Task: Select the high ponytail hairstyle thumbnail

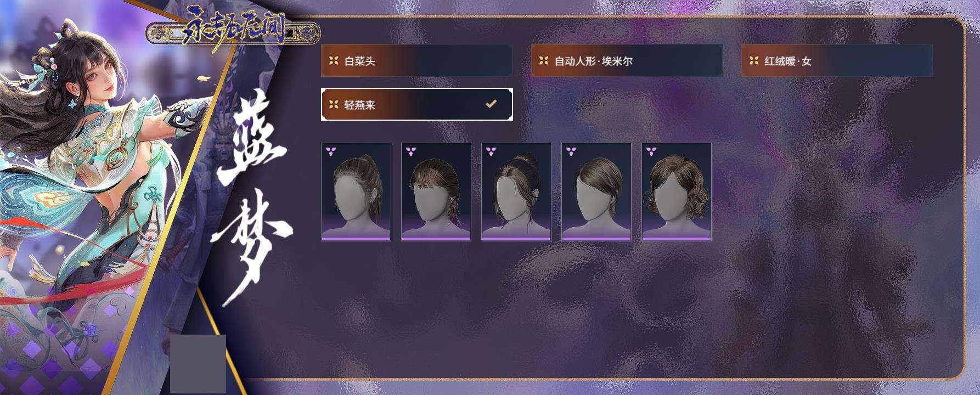Action: [x=356, y=192]
